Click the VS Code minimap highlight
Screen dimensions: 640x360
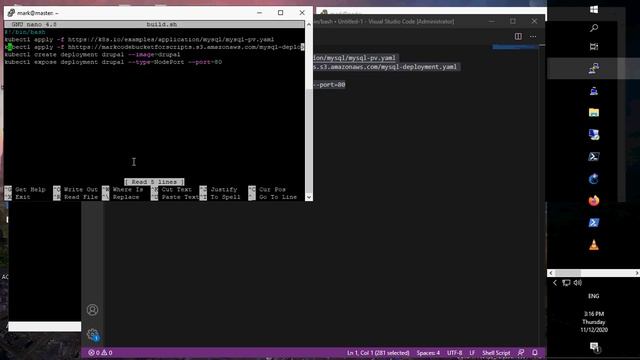[515, 47]
